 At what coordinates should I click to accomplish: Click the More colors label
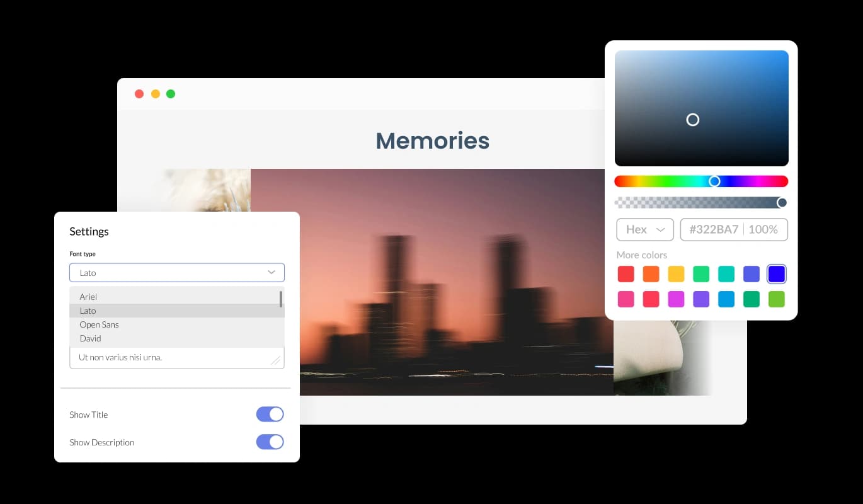point(642,255)
